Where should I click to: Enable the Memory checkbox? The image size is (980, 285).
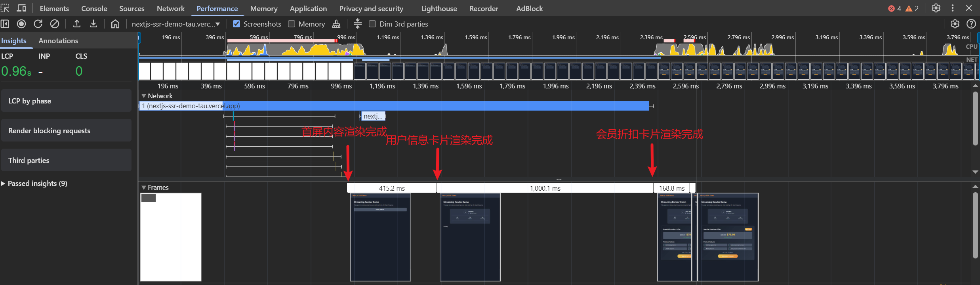click(x=292, y=24)
